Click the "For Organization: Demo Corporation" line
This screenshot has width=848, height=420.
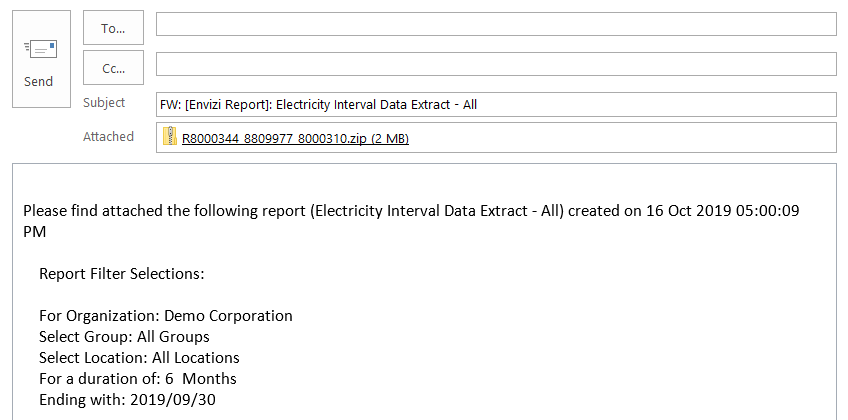pyautogui.click(x=165, y=316)
